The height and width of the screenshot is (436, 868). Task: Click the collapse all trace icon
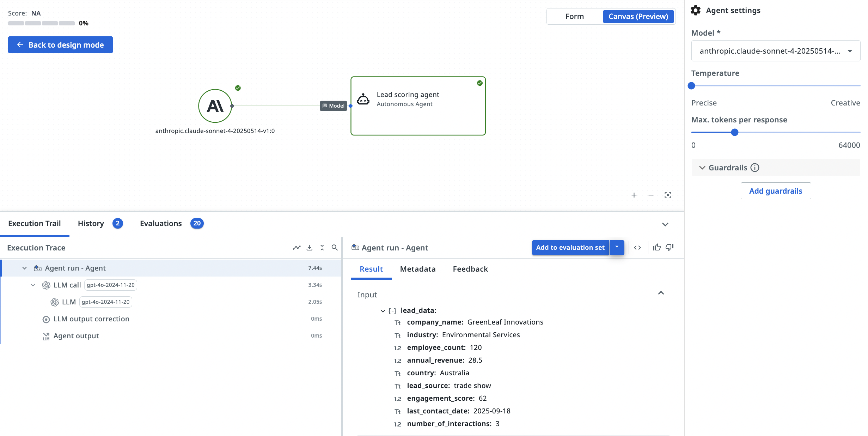pyautogui.click(x=322, y=248)
